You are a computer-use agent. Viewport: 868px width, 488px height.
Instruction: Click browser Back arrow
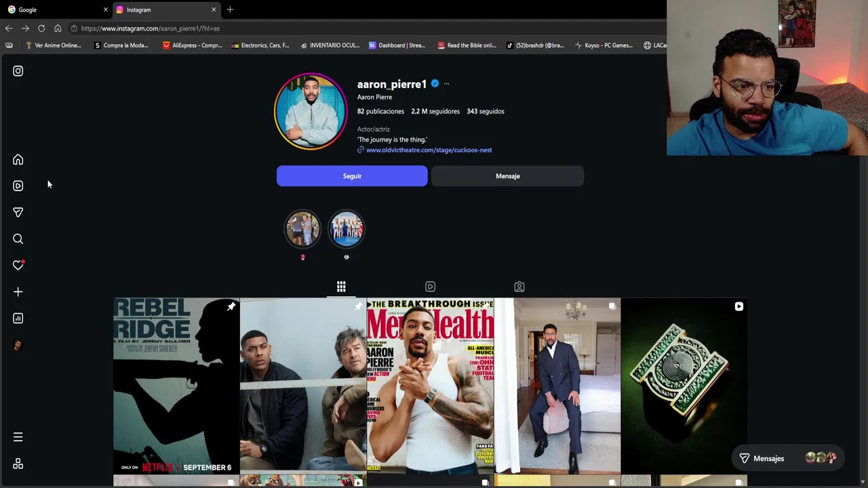click(x=9, y=28)
